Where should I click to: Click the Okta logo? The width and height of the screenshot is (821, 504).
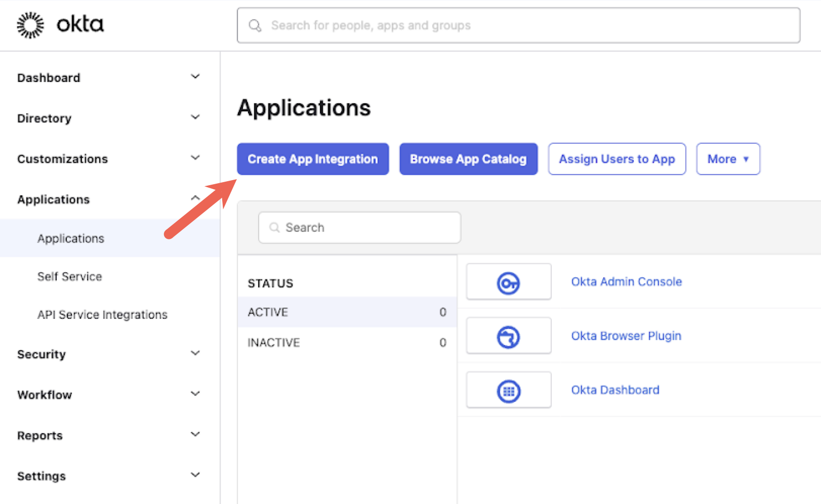pos(60,25)
